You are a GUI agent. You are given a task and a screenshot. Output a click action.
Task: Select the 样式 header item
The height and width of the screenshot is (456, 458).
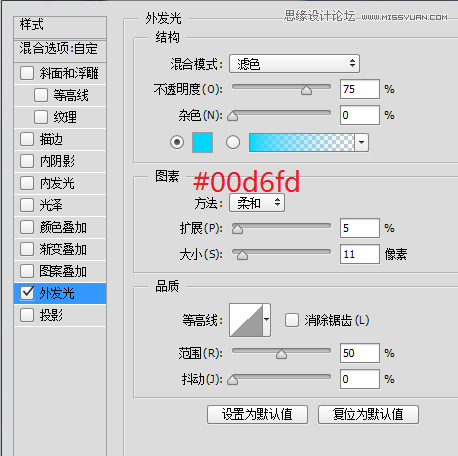pos(60,27)
